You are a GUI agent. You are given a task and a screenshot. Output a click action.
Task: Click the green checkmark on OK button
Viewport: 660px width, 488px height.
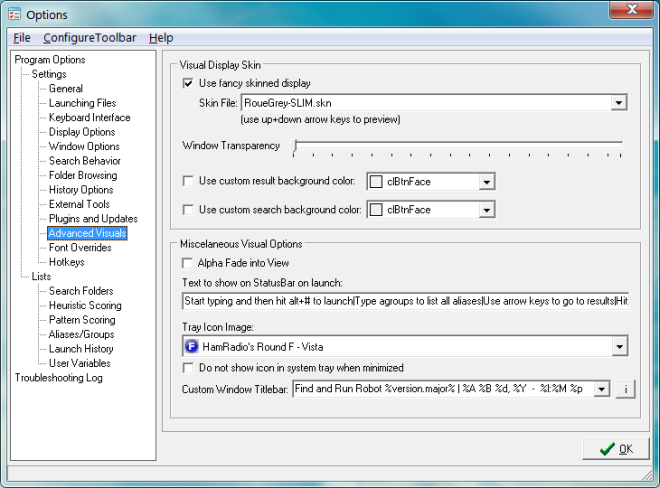(x=606, y=449)
